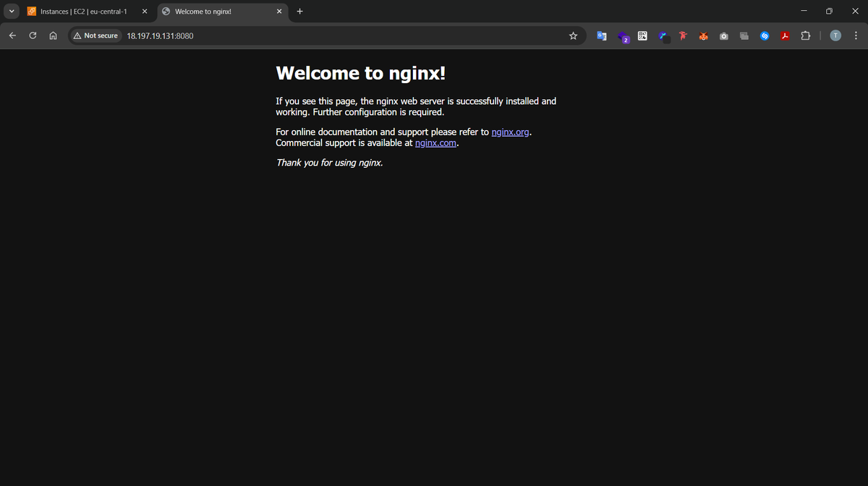Click the Welcome to nginx! heading

click(x=361, y=73)
